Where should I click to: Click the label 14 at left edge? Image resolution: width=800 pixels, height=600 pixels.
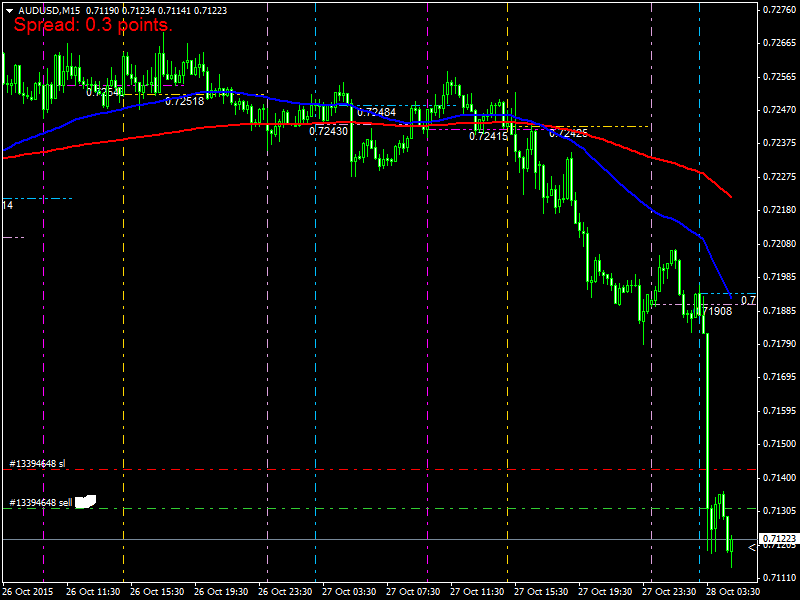click(8, 205)
